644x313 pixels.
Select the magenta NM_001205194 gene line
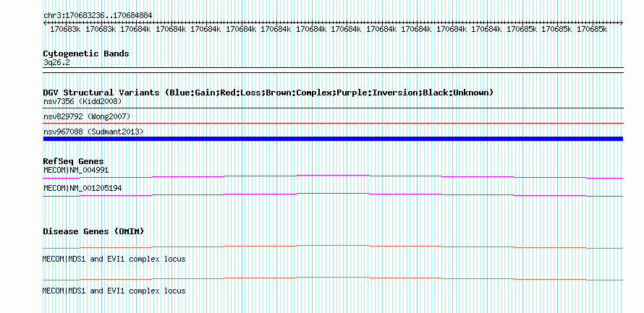click(333, 195)
